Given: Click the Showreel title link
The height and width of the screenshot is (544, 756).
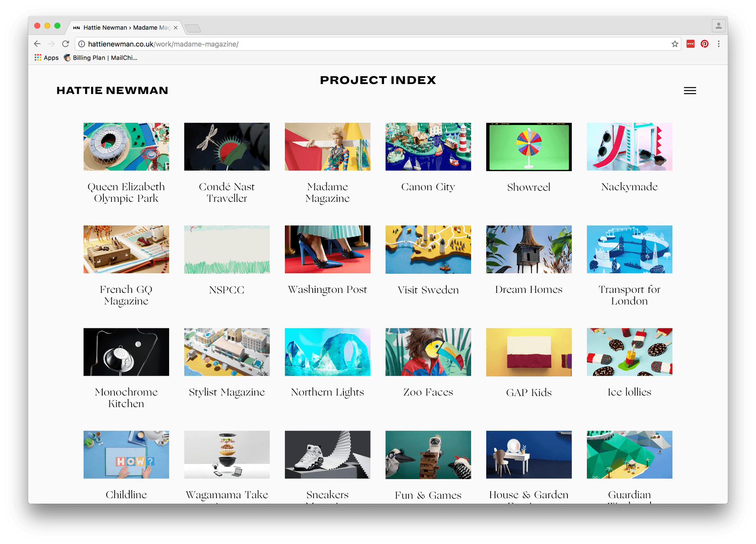Looking at the screenshot, I should point(529,187).
